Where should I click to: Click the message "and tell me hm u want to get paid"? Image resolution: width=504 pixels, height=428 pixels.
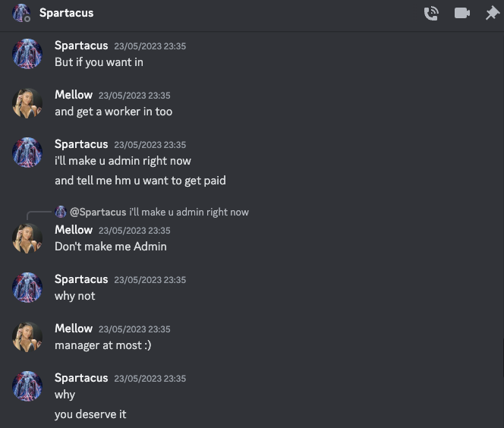click(140, 181)
